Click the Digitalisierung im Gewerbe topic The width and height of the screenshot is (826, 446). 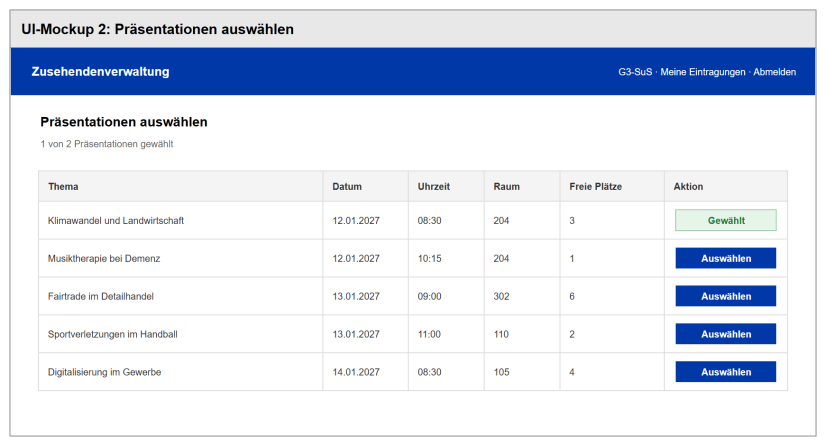[104, 372]
